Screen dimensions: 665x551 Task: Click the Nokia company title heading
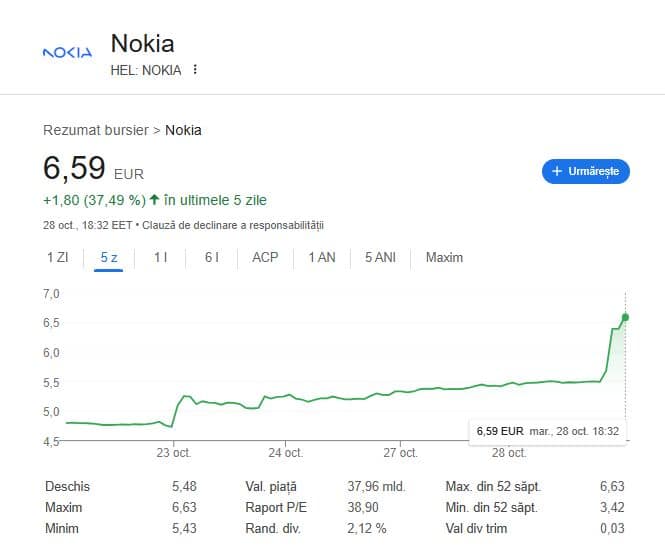tap(142, 44)
